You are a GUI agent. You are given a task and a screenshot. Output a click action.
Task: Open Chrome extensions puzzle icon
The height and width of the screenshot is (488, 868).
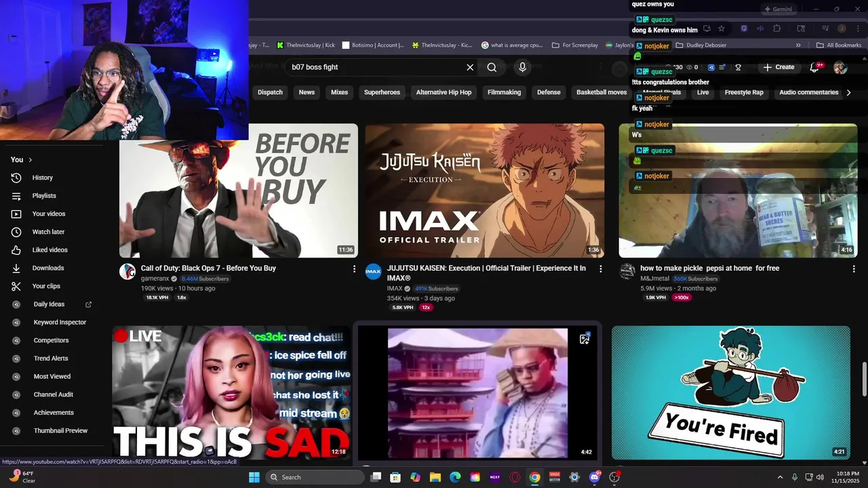coord(777,28)
